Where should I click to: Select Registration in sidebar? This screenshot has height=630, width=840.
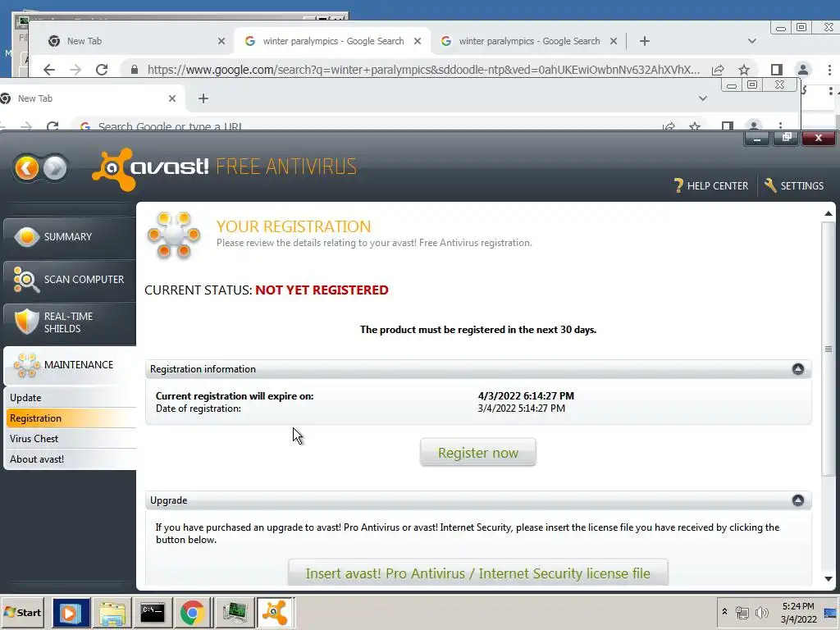coord(71,418)
